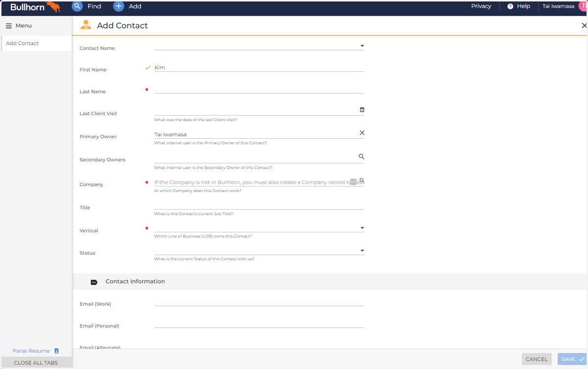Open the Find magnifier icon
Viewport: 588px width, 369px height.
pos(77,6)
